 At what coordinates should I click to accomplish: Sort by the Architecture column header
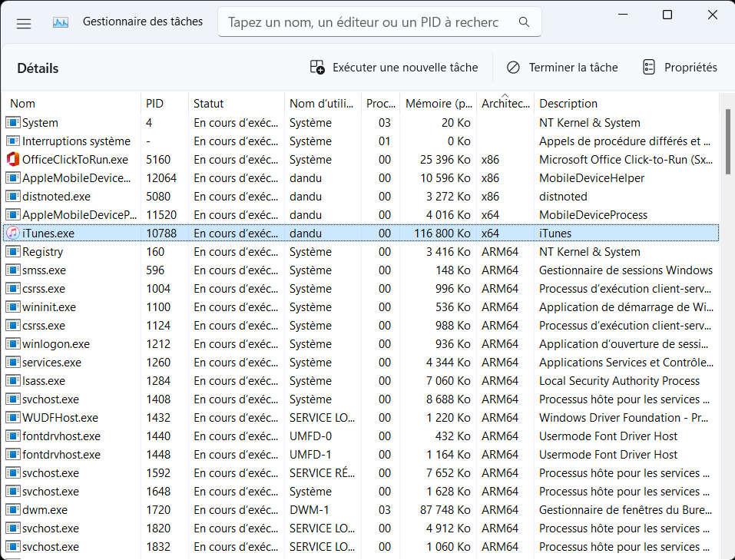[505, 104]
